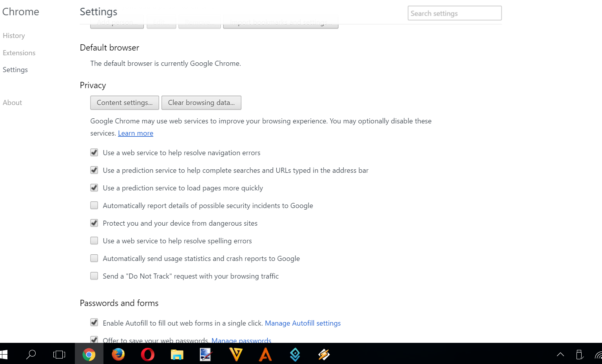Open the orange lightning bolt taskbar app
Screen dimensions: 602x364
point(324,355)
